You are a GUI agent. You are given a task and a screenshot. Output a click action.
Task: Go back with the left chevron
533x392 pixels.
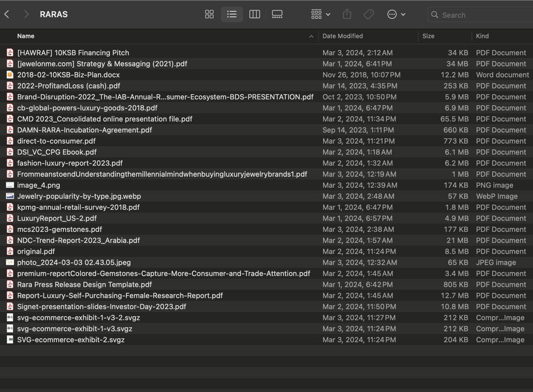[7, 15]
